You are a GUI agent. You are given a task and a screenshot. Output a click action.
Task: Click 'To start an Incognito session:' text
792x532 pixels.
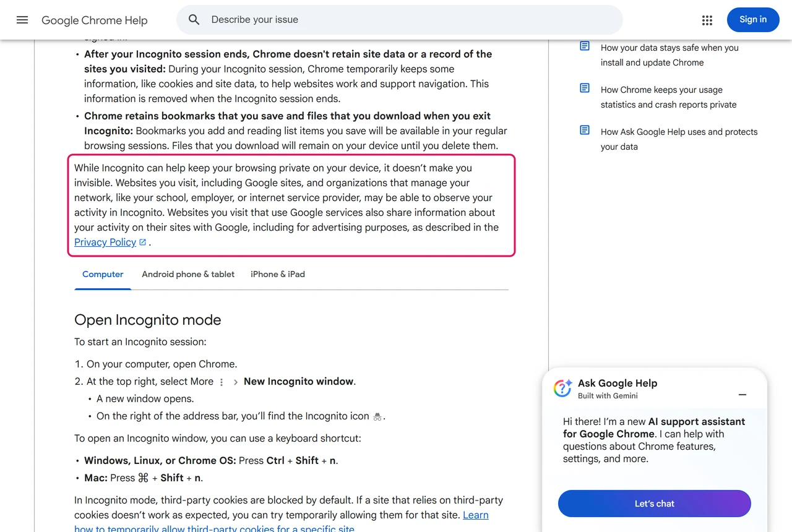pyautogui.click(x=140, y=342)
